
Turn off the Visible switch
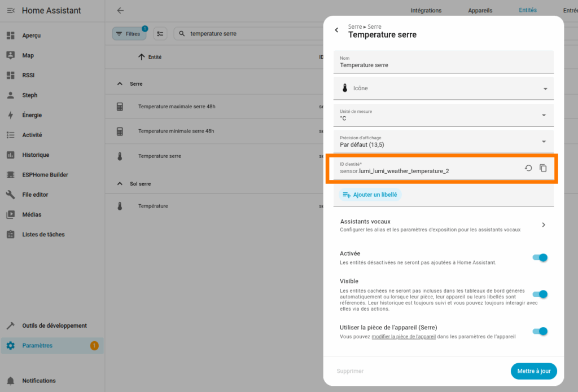(x=540, y=294)
